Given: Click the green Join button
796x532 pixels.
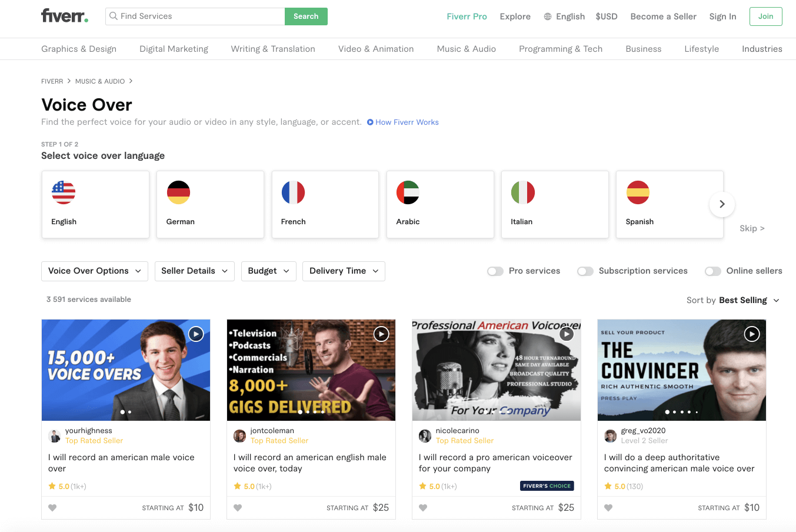Looking at the screenshot, I should click(765, 16).
